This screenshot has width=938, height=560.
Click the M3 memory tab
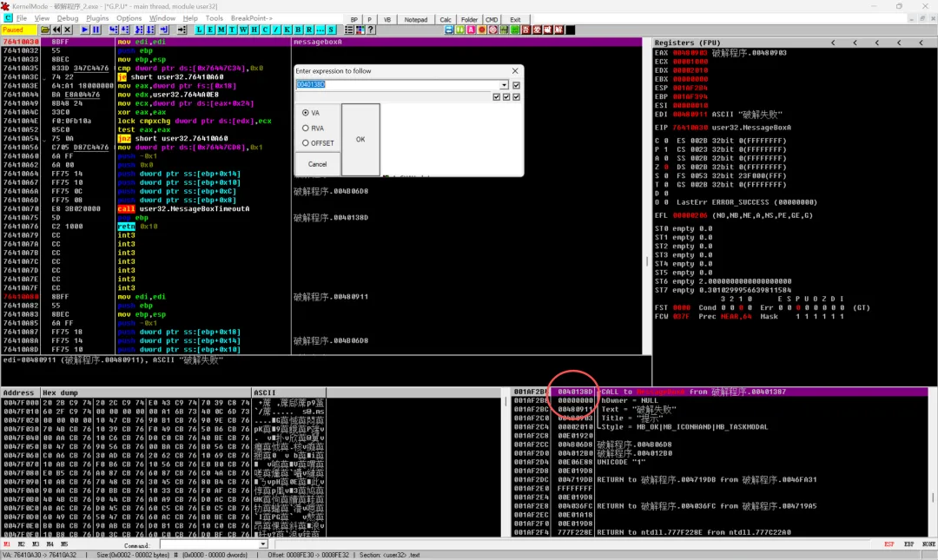click(36, 544)
